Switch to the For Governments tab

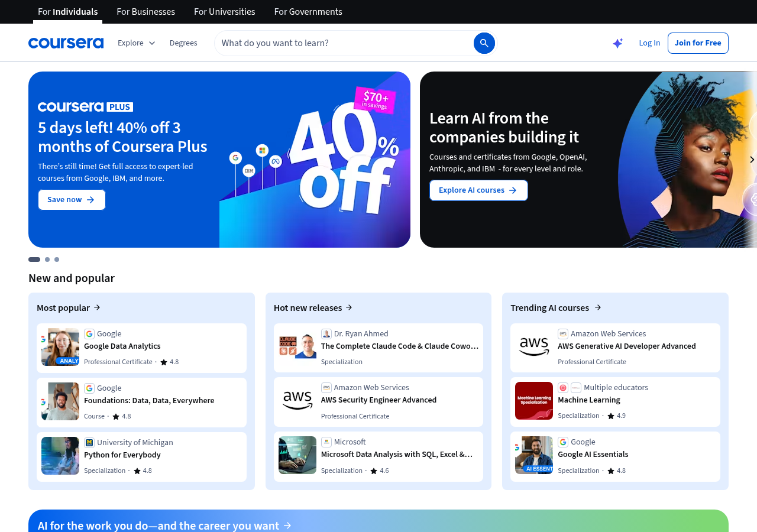point(308,12)
